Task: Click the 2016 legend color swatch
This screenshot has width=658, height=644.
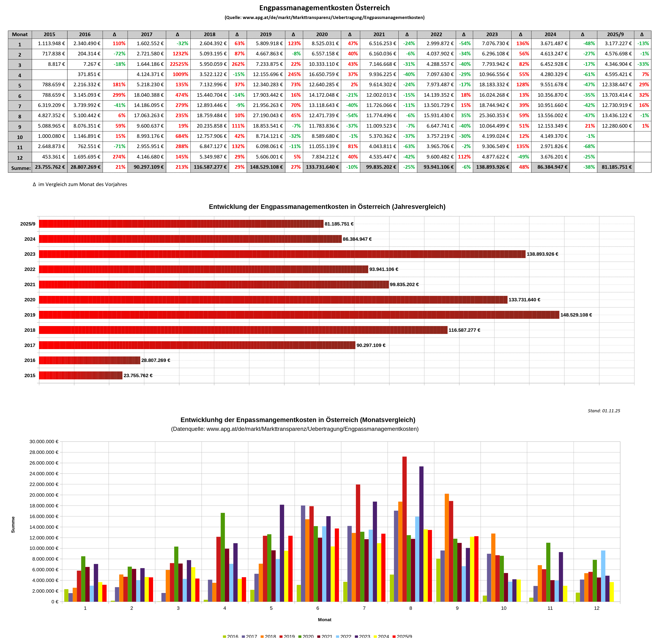Action: 225,636
